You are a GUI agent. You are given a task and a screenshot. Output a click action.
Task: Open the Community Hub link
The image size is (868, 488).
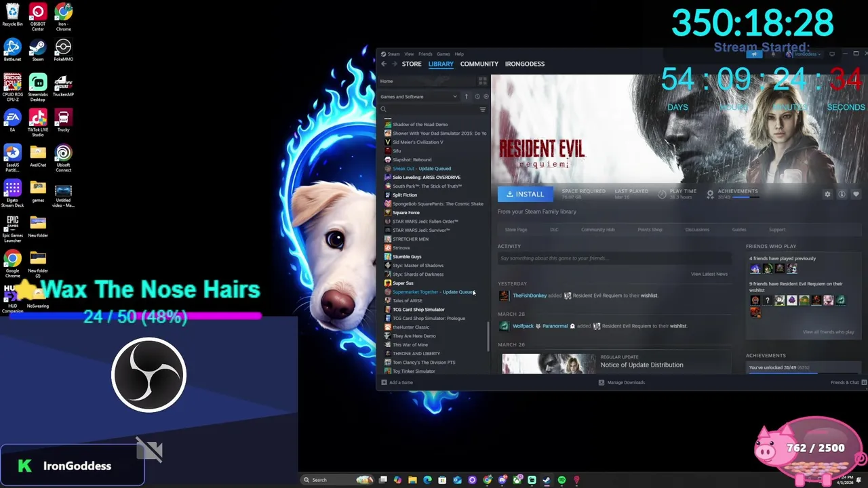pyautogui.click(x=598, y=230)
